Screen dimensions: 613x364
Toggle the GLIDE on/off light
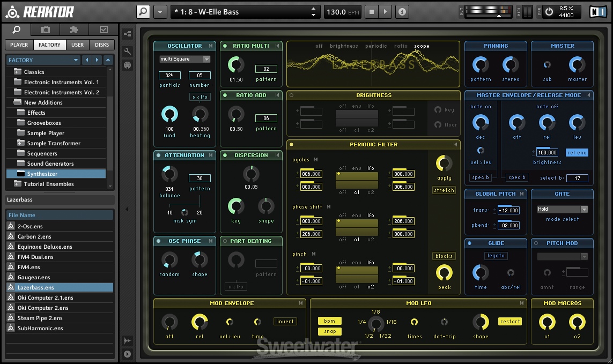click(x=469, y=243)
